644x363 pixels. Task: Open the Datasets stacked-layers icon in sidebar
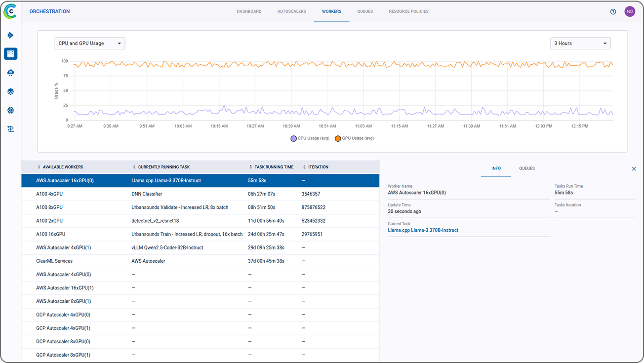coord(10,91)
